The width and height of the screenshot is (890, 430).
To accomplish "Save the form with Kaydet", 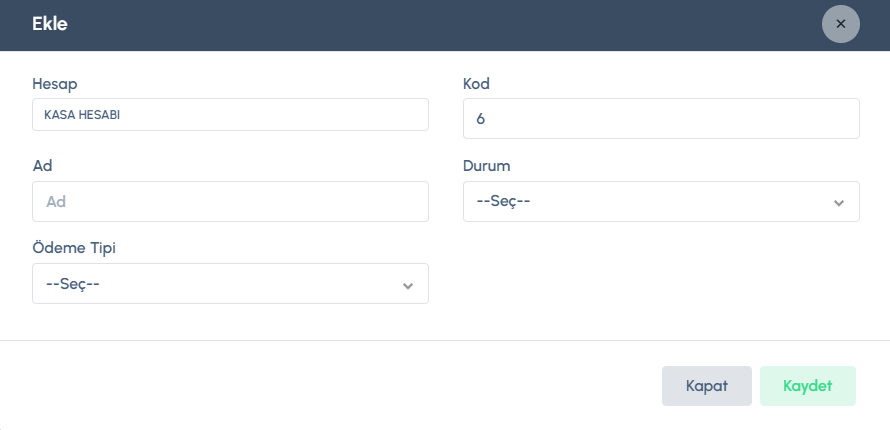I will [807, 386].
